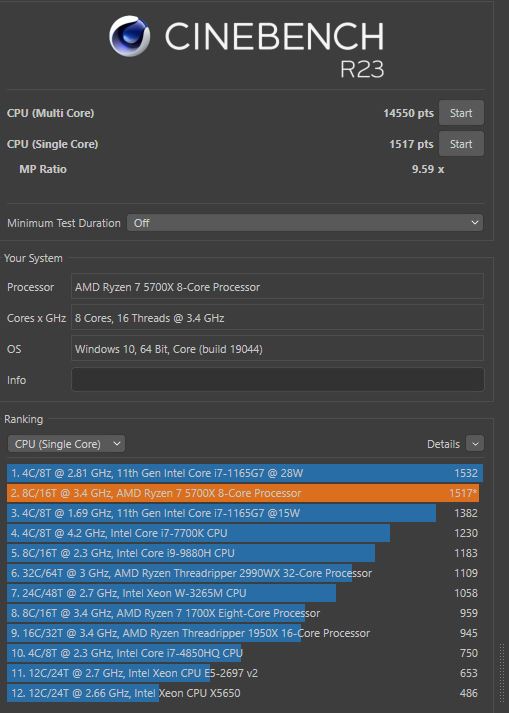Click the 1517 pts single core score
Viewport: 509px width, 713px height.
tap(411, 144)
